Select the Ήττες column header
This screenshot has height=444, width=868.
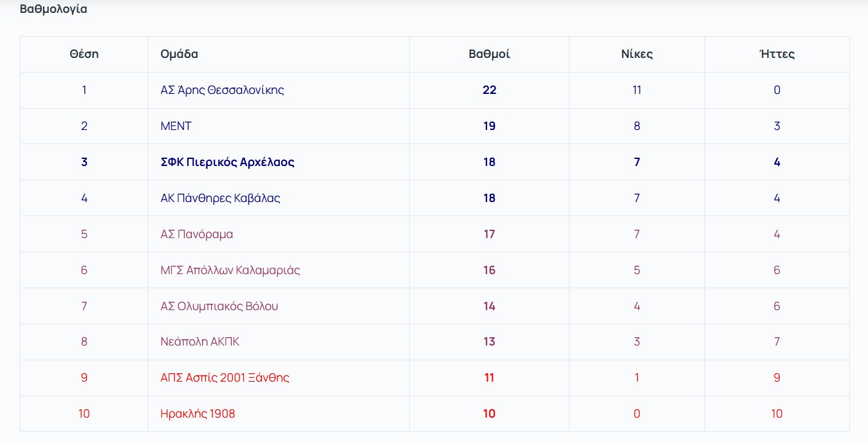click(x=777, y=54)
